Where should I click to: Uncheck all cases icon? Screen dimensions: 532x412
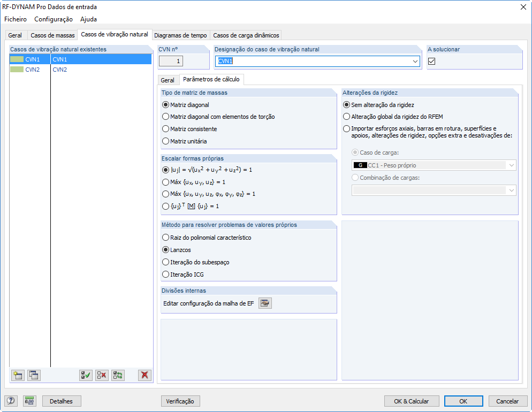click(x=102, y=375)
